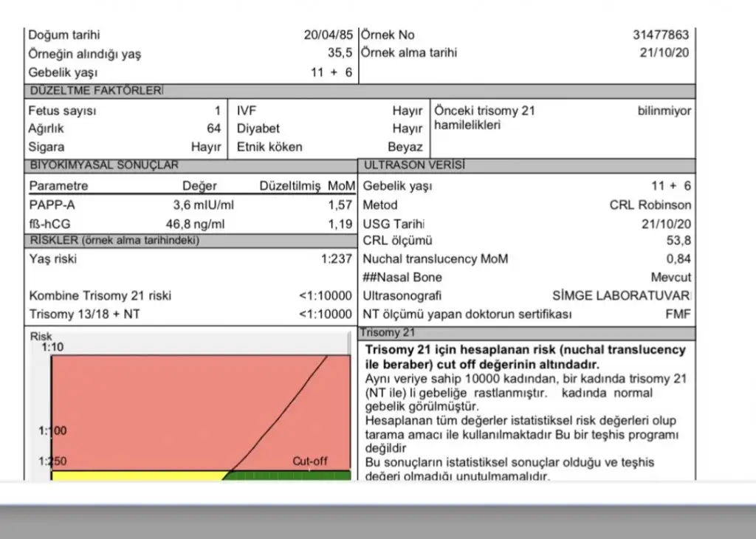Click age risk value 1:237
The height and width of the screenshot is (539, 756).
[x=337, y=259]
